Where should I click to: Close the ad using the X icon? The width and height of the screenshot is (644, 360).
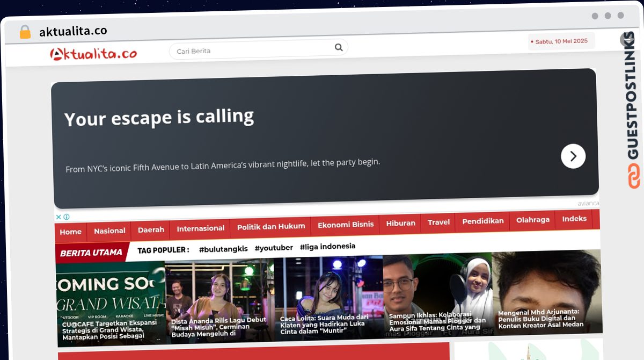[x=58, y=217]
